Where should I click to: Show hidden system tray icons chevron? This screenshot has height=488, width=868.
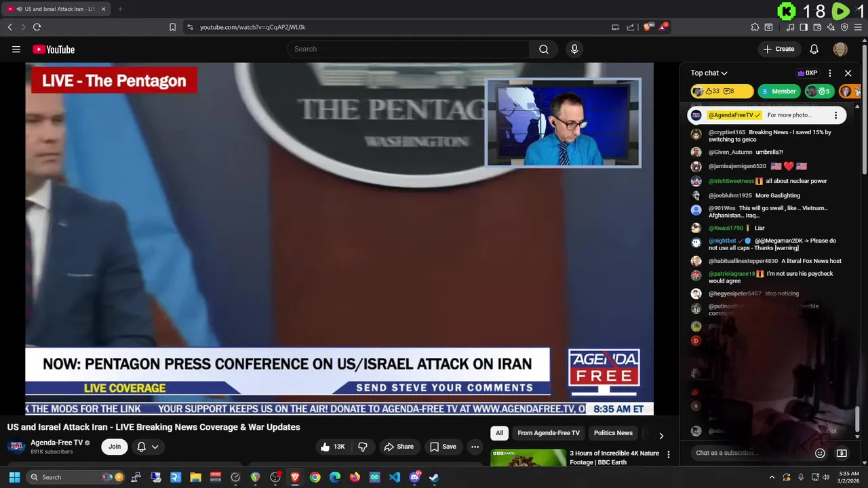[772, 477]
